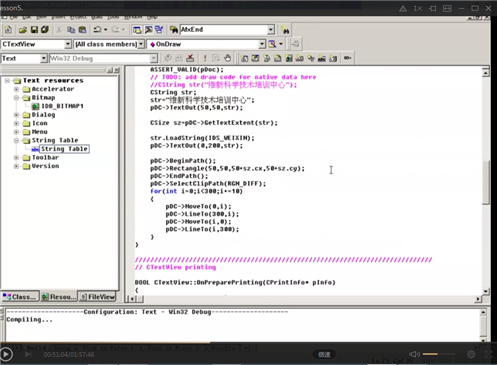Click the Cut scissors icon
497x365 pixels.
pyautogui.click(x=59, y=30)
